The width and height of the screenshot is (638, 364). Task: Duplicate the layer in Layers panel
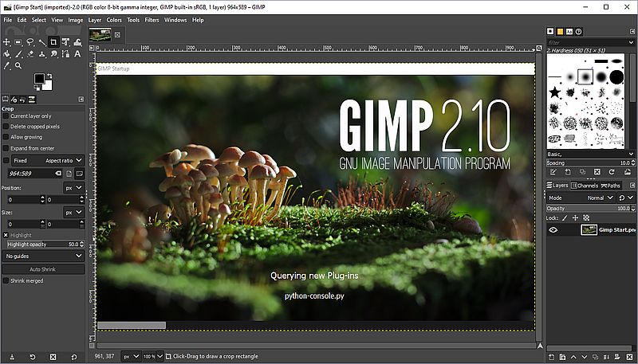point(595,357)
